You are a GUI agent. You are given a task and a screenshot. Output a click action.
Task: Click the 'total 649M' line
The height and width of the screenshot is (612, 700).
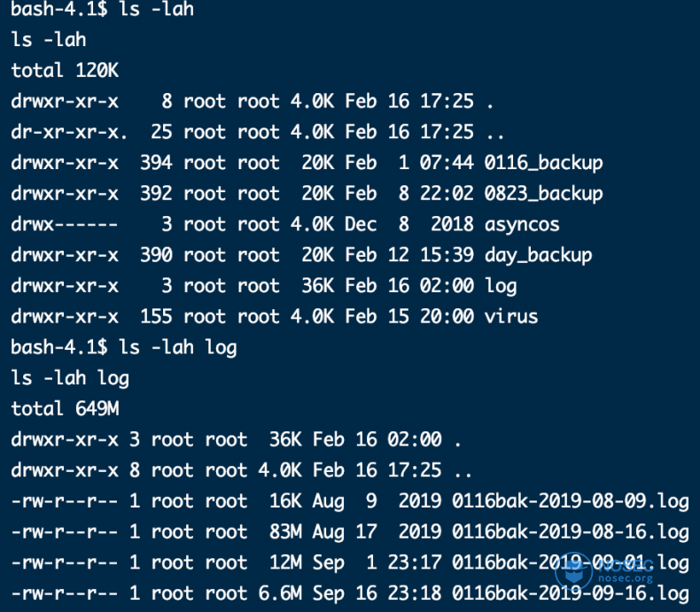[x=65, y=408]
